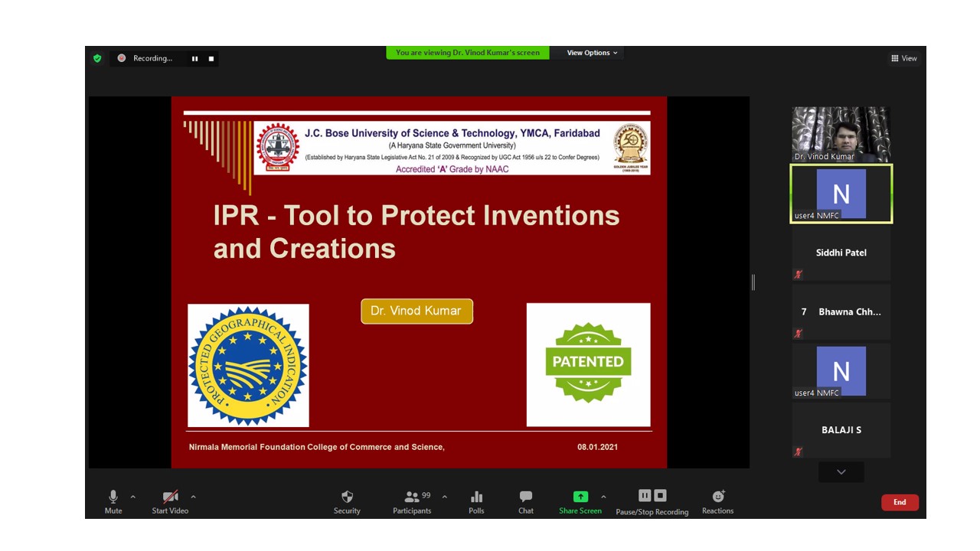Expand video options arrow beside Start Video
Image resolution: width=980 pixels, height=551 pixels.
193,497
